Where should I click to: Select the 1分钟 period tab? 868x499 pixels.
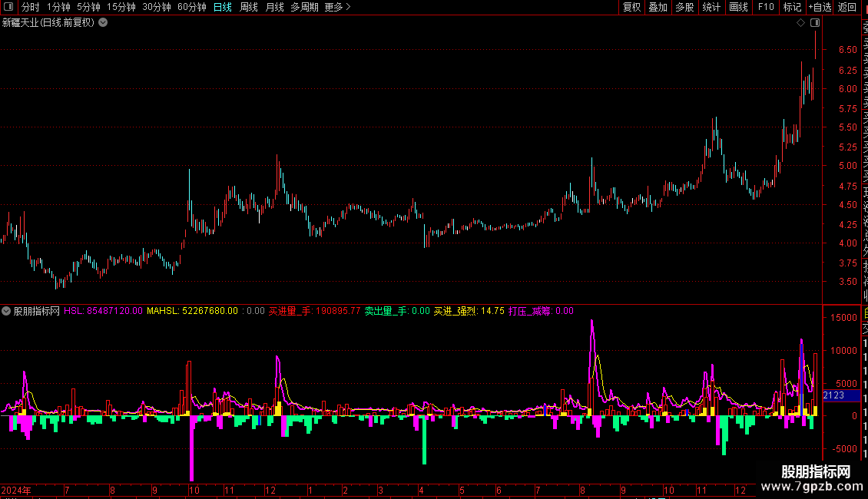coord(58,7)
